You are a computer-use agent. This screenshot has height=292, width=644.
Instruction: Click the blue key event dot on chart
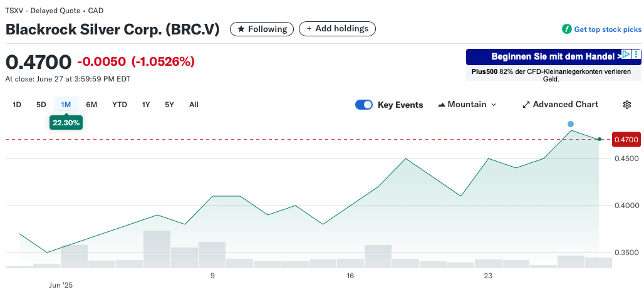[x=571, y=124]
